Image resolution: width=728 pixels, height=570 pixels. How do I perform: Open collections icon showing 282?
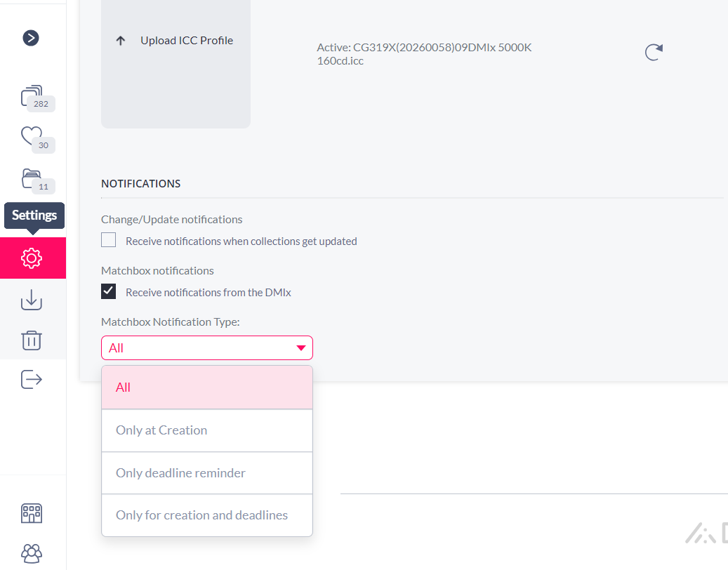pos(37,98)
